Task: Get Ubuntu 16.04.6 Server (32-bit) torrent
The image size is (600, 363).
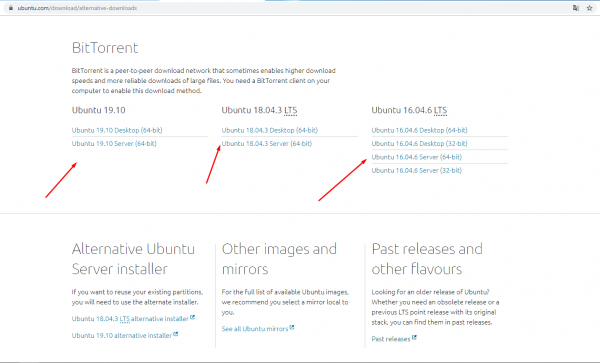Action: pos(417,170)
